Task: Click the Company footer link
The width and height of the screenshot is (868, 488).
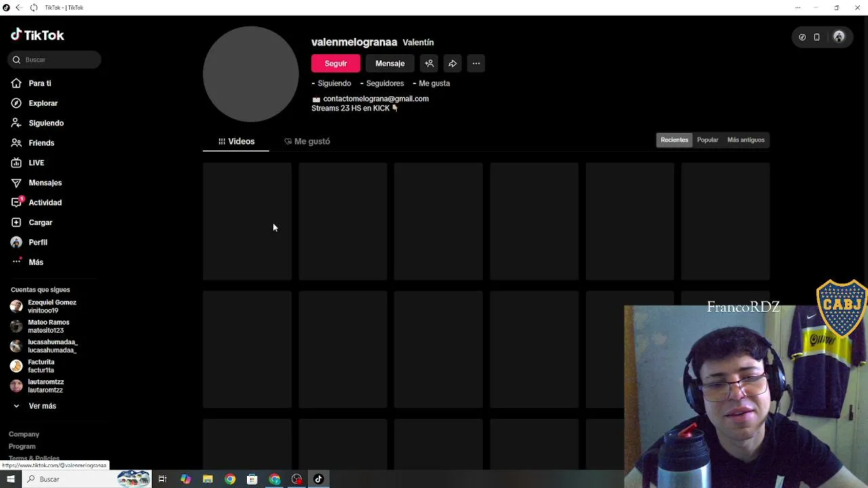Action: click(24, 434)
